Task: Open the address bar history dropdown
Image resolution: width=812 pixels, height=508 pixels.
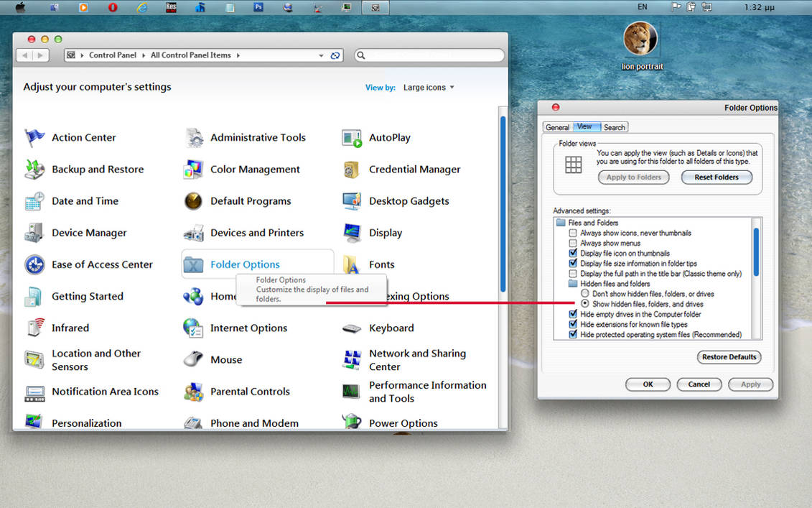Action: tap(321, 55)
